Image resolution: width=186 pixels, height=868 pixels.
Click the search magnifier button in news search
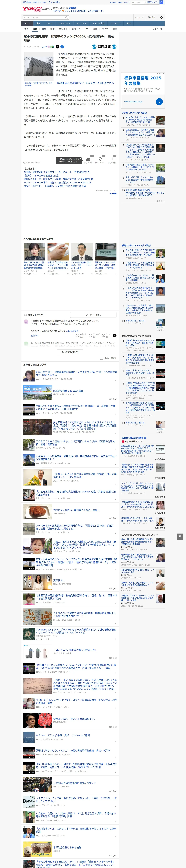click(x=66, y=18)
